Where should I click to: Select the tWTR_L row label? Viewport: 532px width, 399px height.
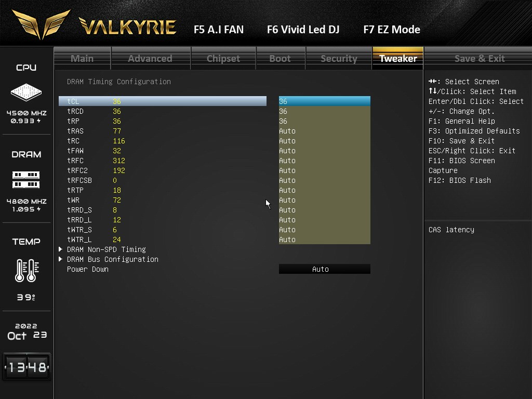tap(79, 239)
